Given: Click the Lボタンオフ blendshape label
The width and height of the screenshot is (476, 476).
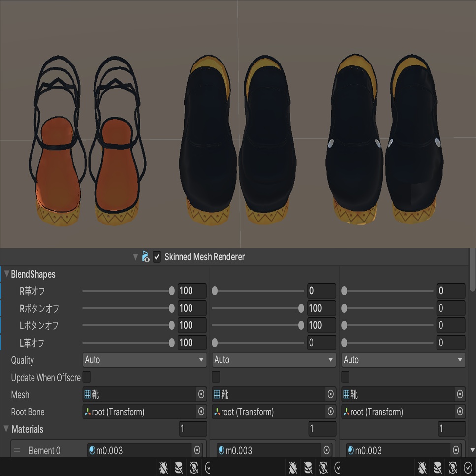Looking at the screenshot, I should (39, 326).
